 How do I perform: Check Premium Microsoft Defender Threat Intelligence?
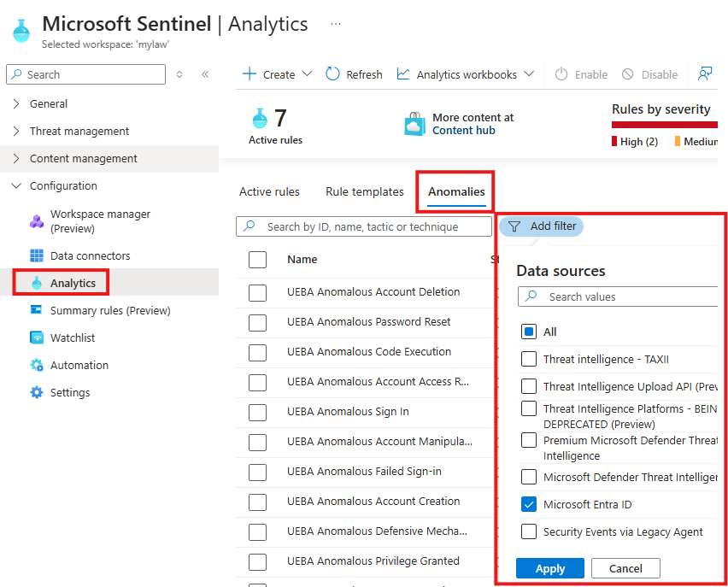(529, 440)
